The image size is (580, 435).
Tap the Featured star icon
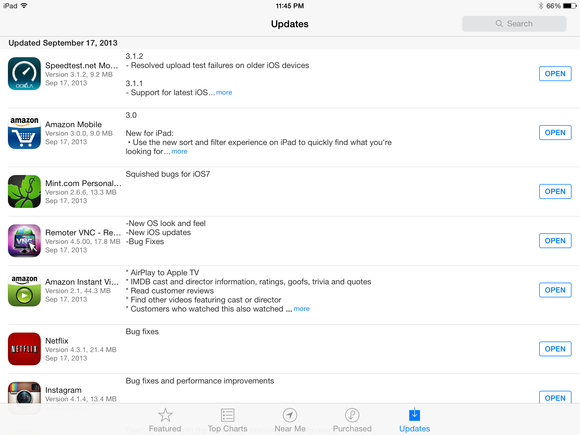pos(165,415)
